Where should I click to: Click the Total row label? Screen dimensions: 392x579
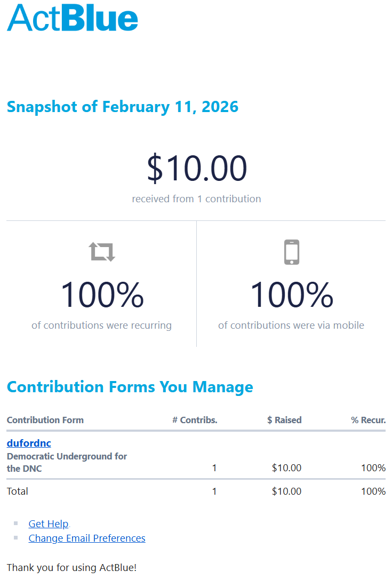pyautogui.click(x=18, y=491)
